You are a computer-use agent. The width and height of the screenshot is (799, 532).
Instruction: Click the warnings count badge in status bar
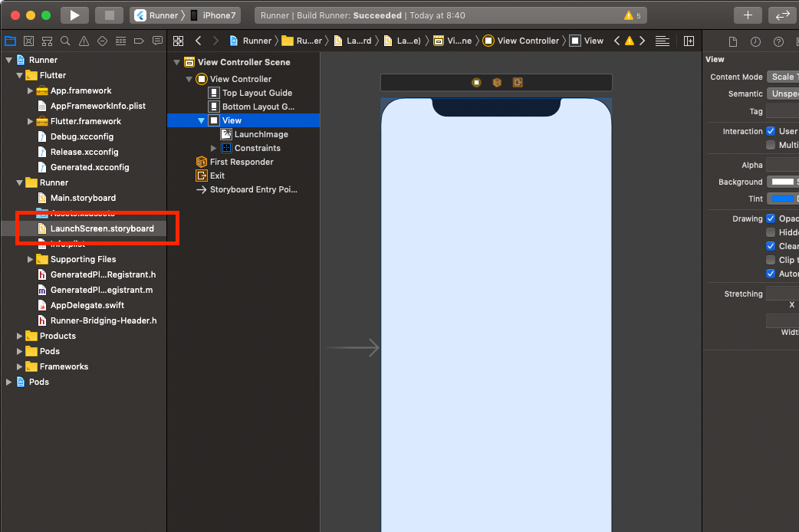[633, 15]
